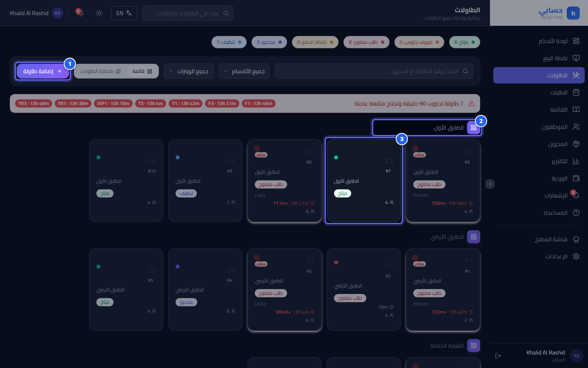Open الطلبات orders in the sidebar
Image resolution: width=588 pixels, height=368 pixels.
coord(539,92)
